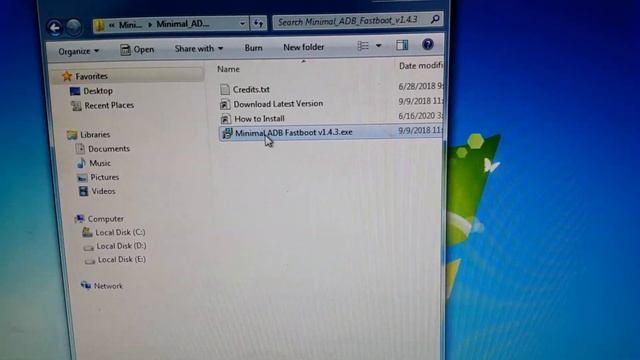Select the How to Install shortcut
This screenshot has height=360, width=640.
click(x=259, y=119)
